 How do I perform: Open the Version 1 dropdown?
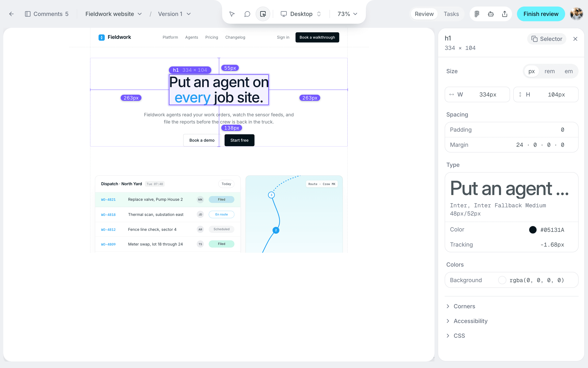coord(174,14)
